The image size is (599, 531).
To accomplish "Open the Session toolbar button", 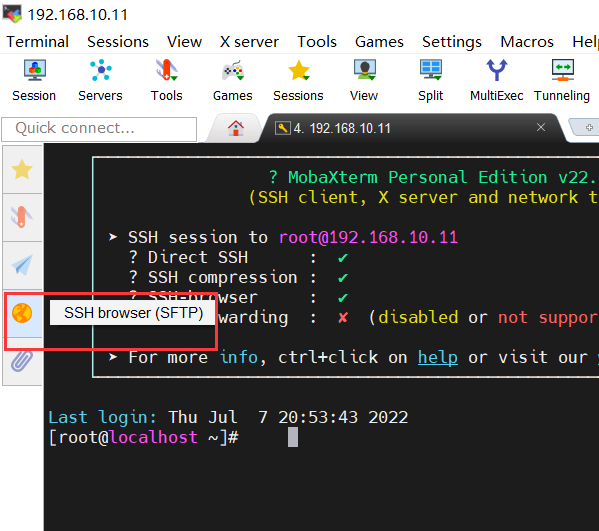I will (34, 81).
